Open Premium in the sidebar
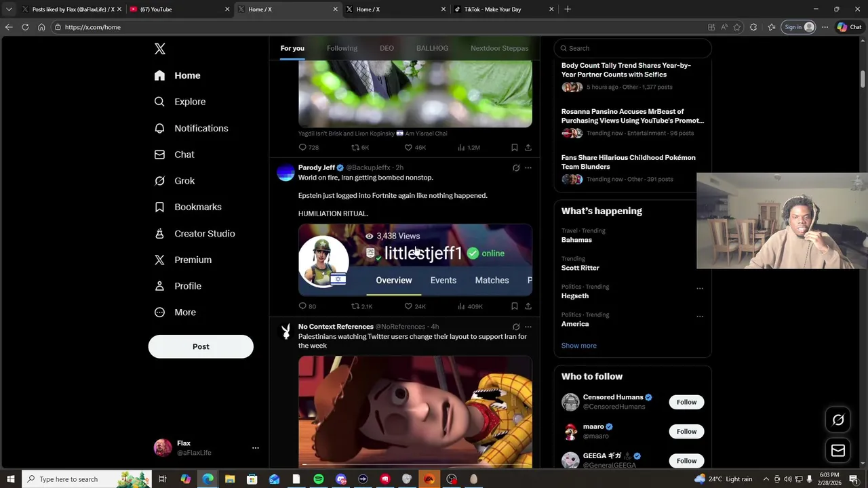Screen dimensions: 868x488 pos(183,260)
